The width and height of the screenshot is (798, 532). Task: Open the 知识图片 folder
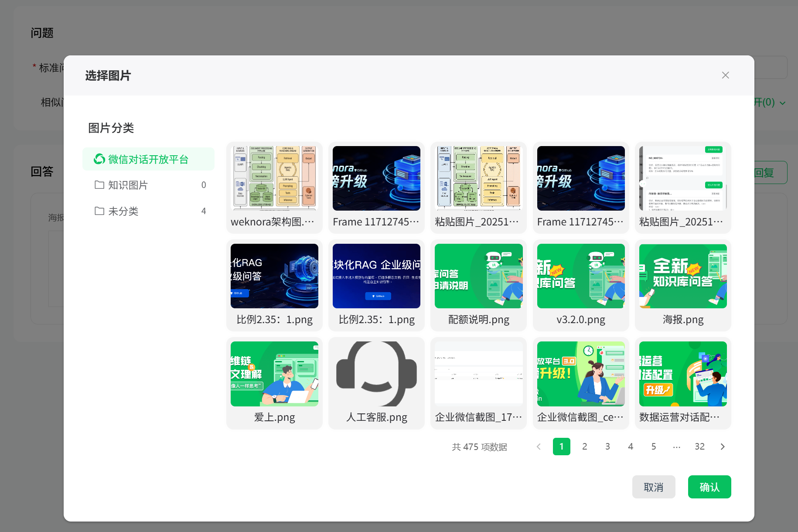128,185
